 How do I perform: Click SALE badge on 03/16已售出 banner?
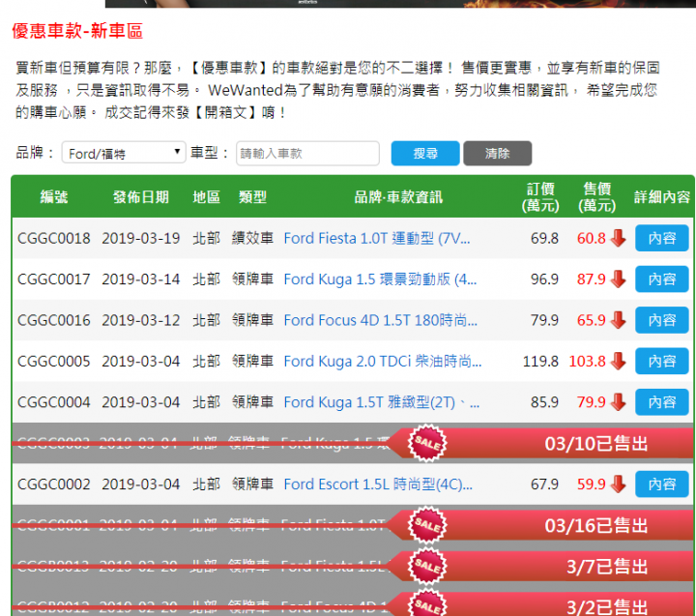coord(427,525)
